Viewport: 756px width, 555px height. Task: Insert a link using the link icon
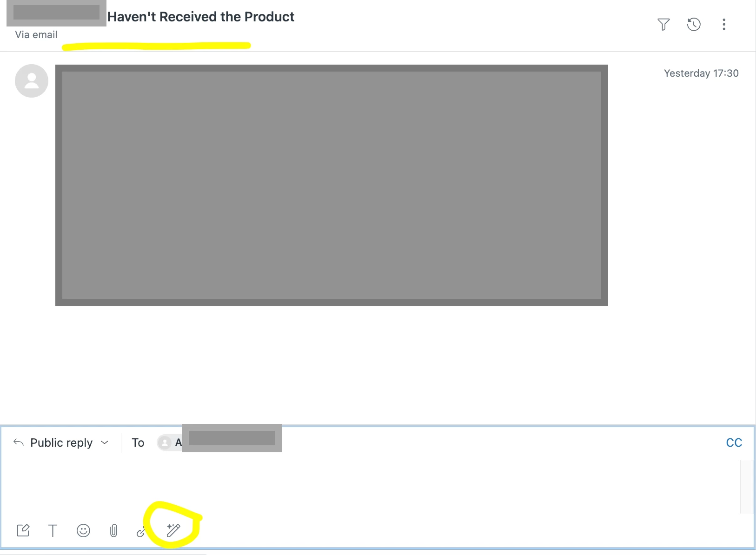(141, 532)
